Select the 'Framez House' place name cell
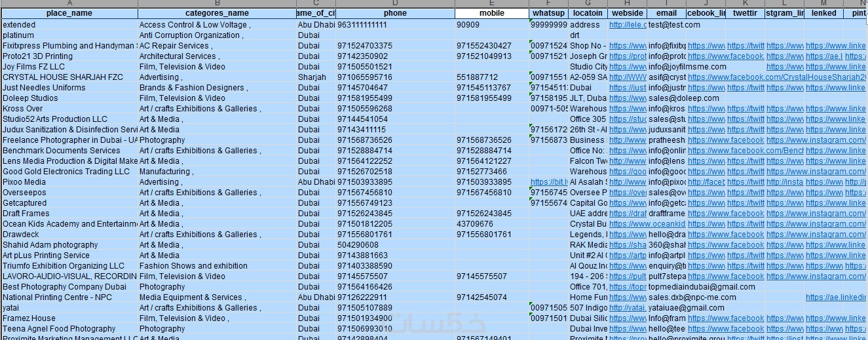The height and width of the screenshot is (340, 868). [69, 318]
